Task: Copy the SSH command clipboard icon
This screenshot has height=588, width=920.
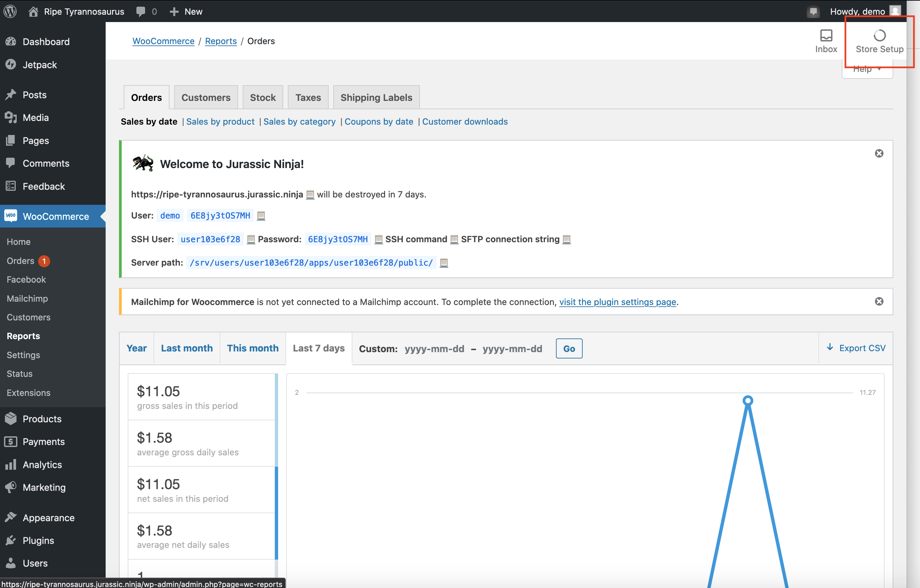Action: (454, 240)
